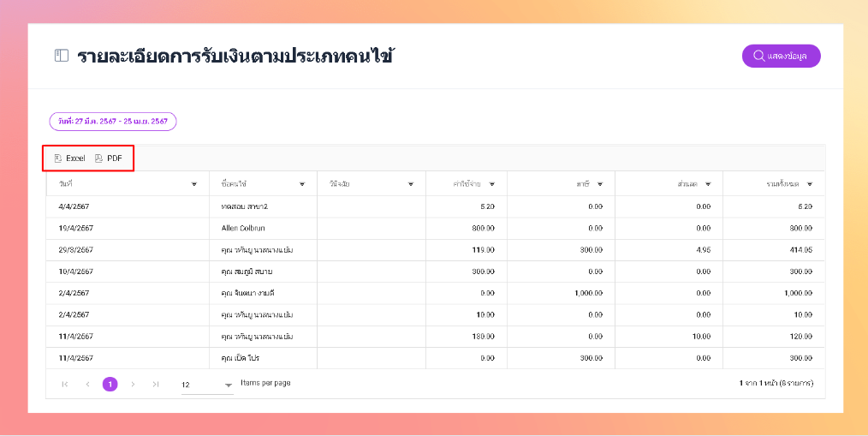Open the ส่วนลด column filter arrow
The width and height of the screenshot is (868, 436).
(707, 184)
